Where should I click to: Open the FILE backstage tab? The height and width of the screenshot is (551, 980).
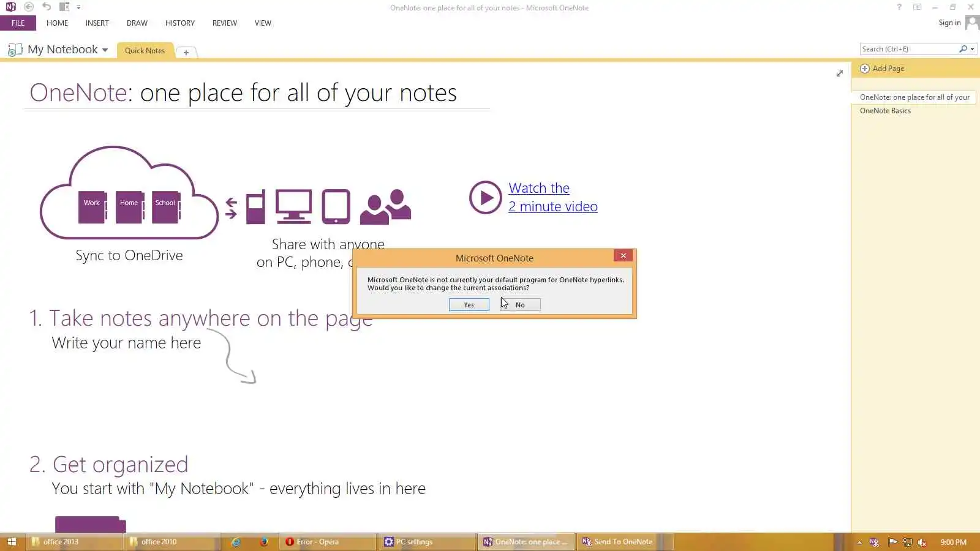point(18,23)
